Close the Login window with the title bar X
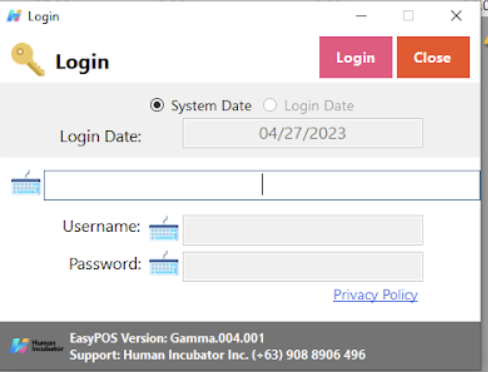 (x=456, y=16)
